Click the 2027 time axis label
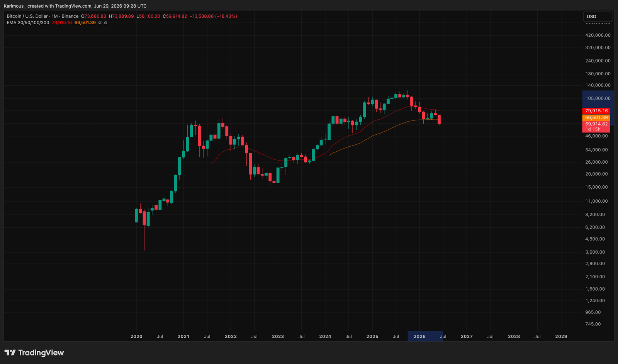This screenshot has width=618, height=364. coord(467,337)
